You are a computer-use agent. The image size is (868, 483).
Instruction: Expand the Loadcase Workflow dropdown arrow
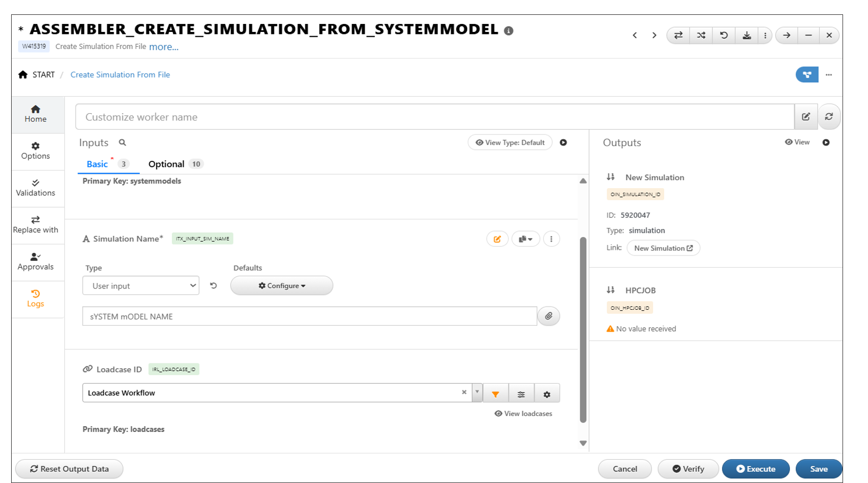477,393
